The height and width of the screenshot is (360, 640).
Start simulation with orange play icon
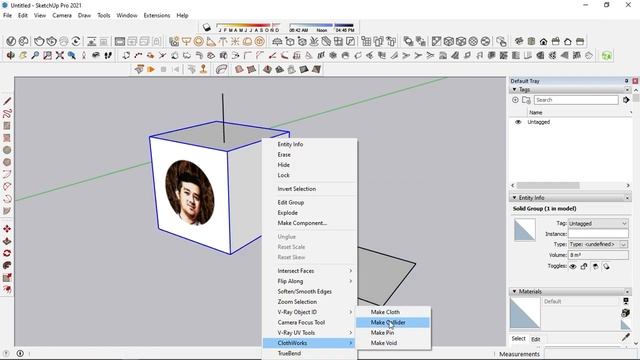(151, 69)
